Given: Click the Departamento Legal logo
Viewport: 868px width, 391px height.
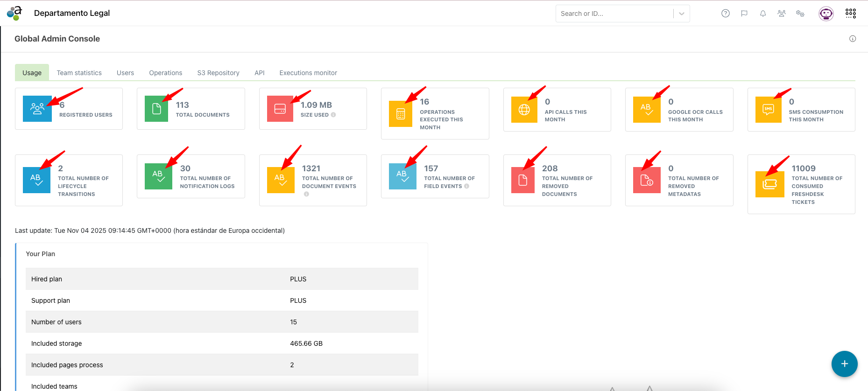Looking at the screenshot, I should point(14,13).
